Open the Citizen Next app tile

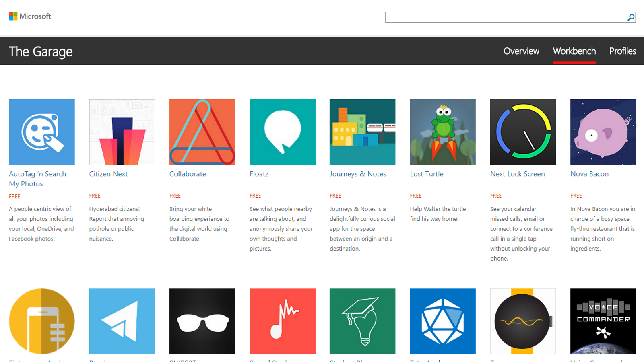click(122, 132)
